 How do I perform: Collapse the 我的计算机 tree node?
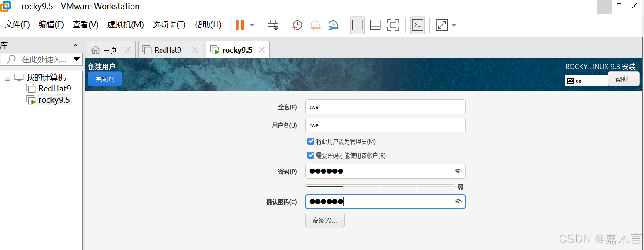click(x=7, y=78)
